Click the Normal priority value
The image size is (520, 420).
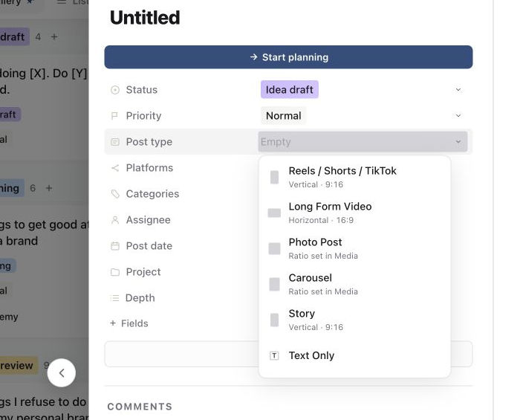tap(283, 115)
